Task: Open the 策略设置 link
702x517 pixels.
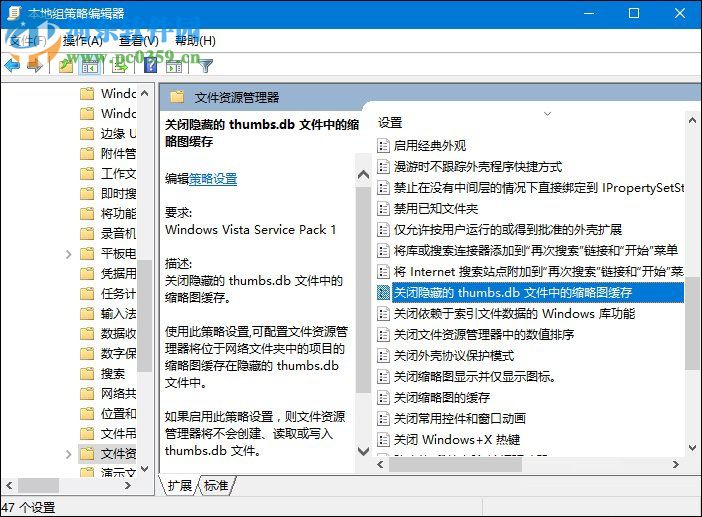Action: tap(213, 179)
